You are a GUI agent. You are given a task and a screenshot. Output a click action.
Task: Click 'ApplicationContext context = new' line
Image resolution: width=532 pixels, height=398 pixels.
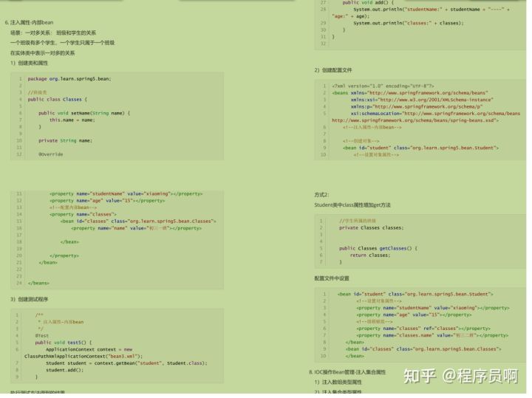pos(89,349)
